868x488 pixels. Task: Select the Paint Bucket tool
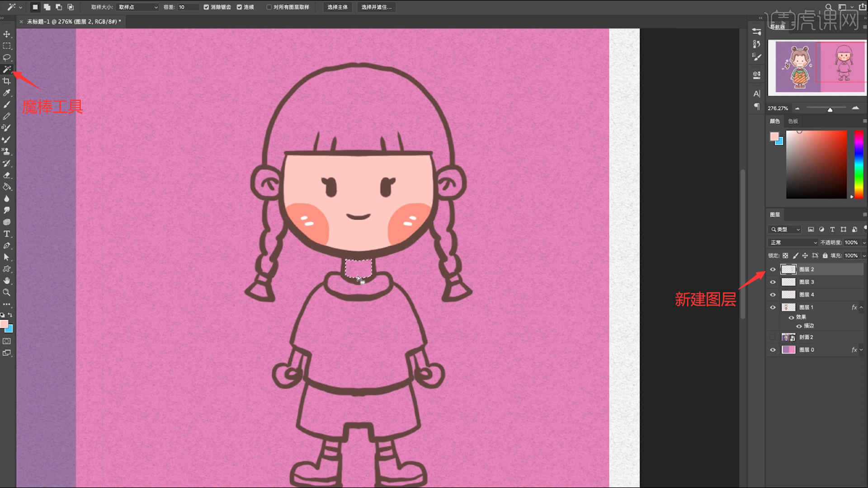[x=7, y=187]
